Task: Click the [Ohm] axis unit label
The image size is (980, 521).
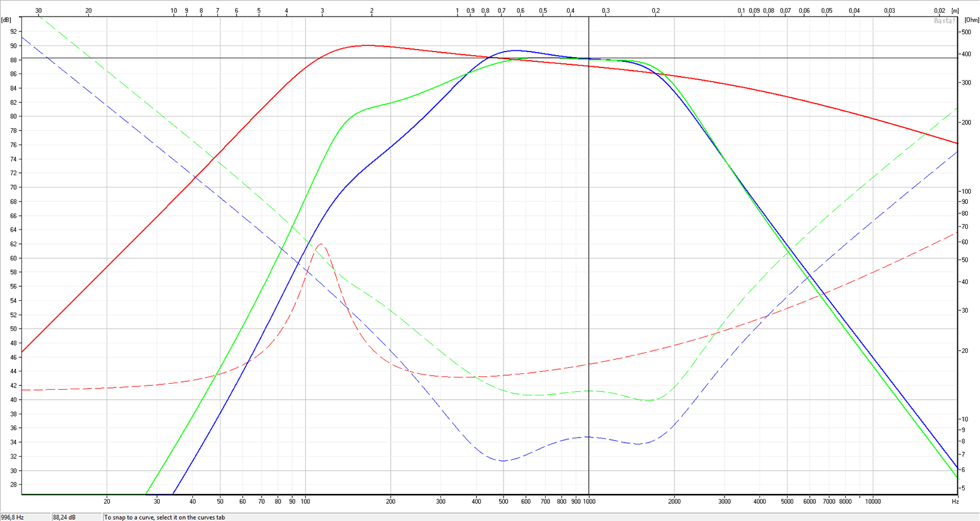Action: point(972,20)
